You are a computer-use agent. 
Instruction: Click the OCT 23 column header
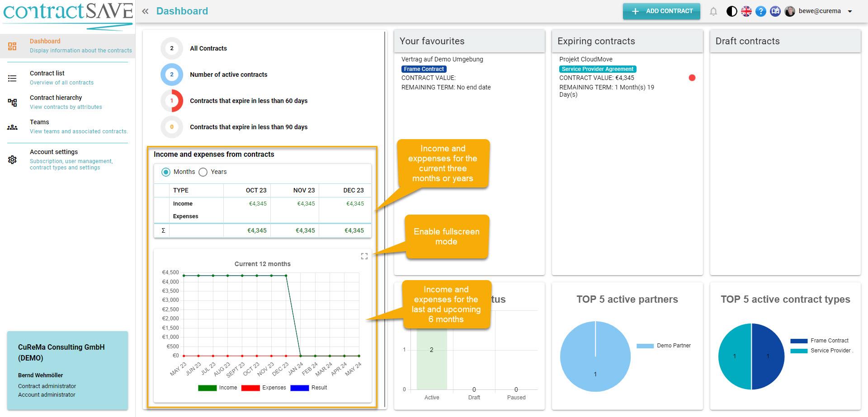click(x=256, y=190)
